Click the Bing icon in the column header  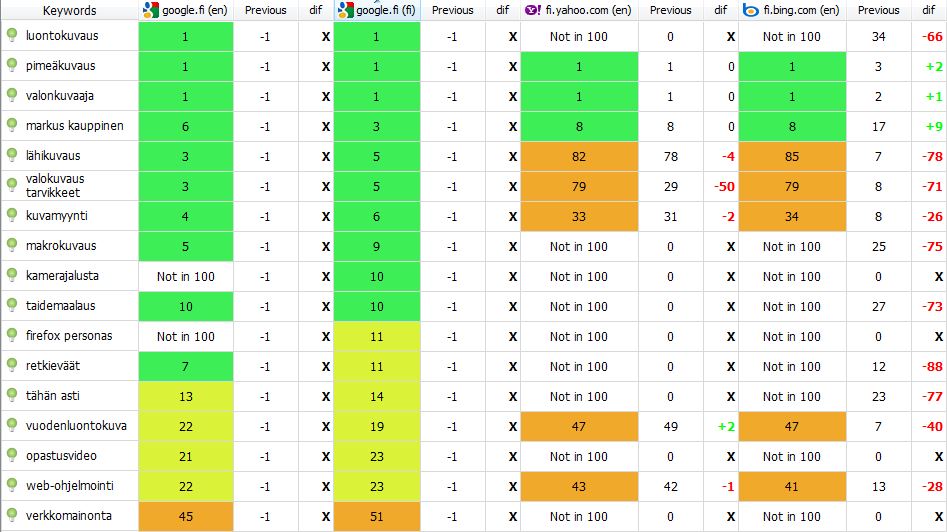click(750, 10)
